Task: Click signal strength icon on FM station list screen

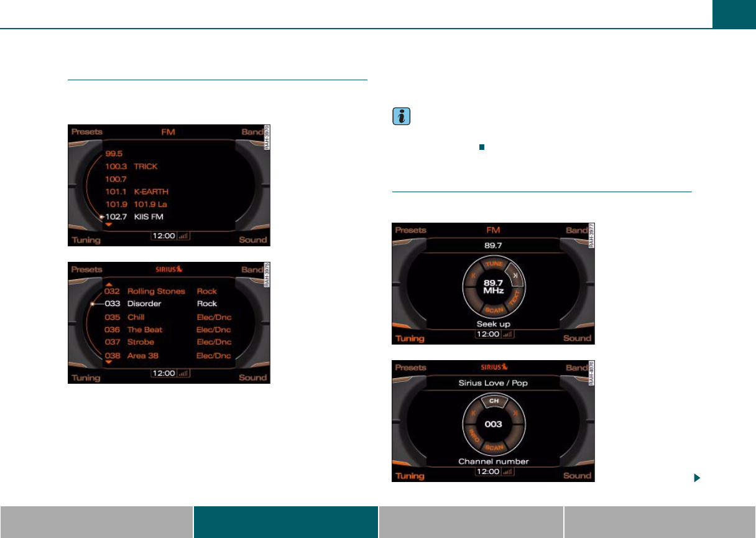Action: 183,237
